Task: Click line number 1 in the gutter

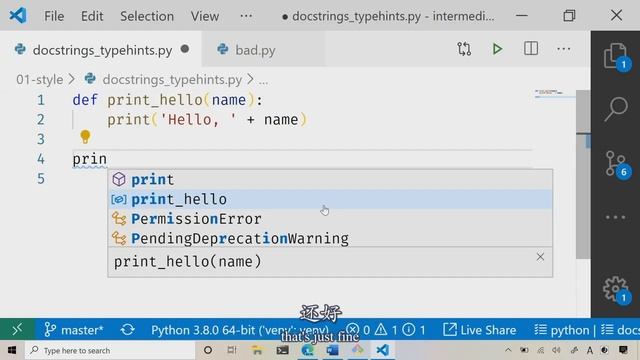Action: tap(40, 100)
